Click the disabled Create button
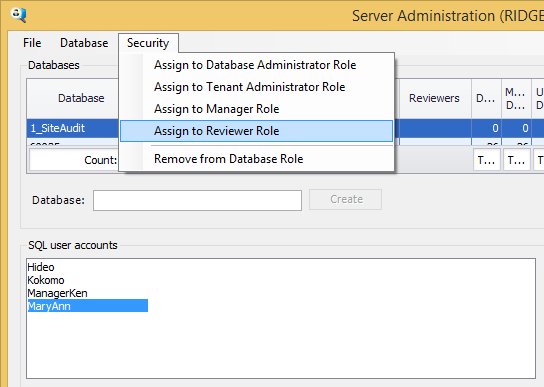Screen dimensions: 544x387 pyautogui.click(x=346, y=199)
